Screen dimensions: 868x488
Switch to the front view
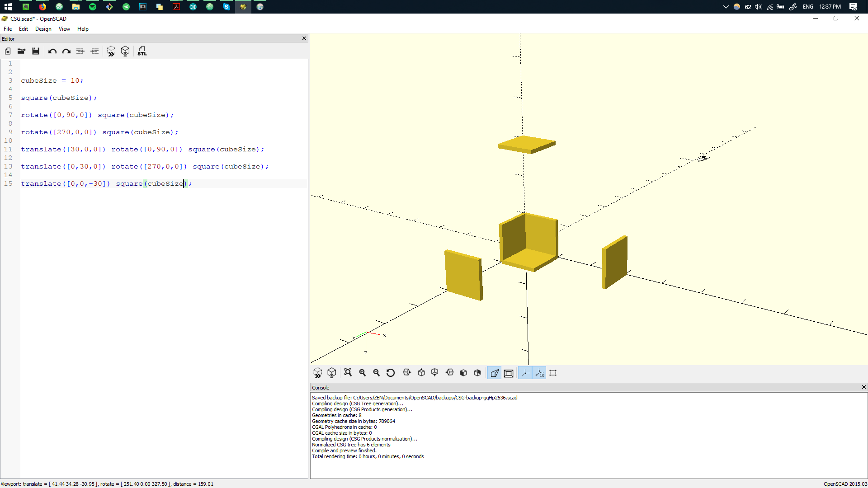point(463,373)
